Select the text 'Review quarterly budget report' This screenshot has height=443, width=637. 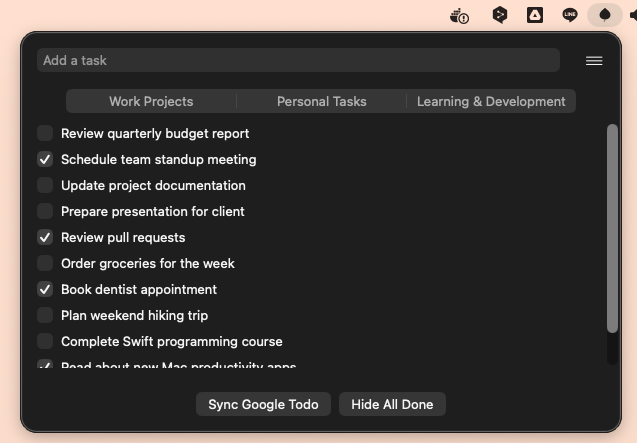[155, 134]
